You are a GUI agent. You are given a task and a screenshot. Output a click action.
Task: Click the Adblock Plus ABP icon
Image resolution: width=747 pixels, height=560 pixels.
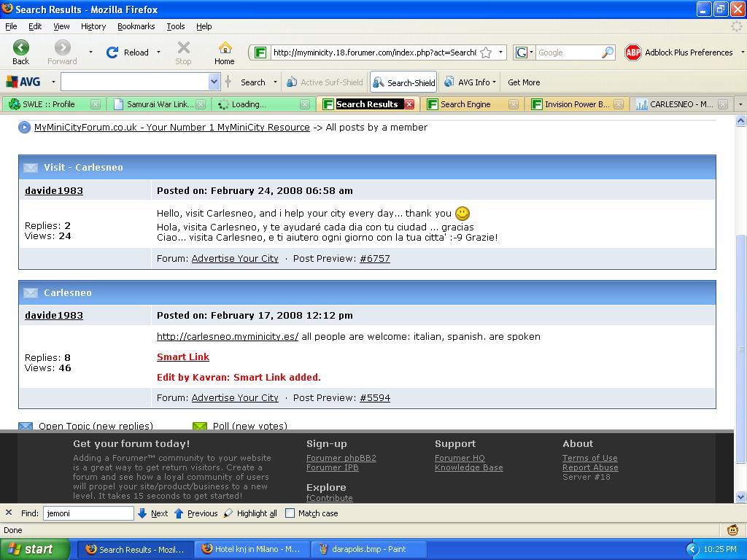[632, 52]
